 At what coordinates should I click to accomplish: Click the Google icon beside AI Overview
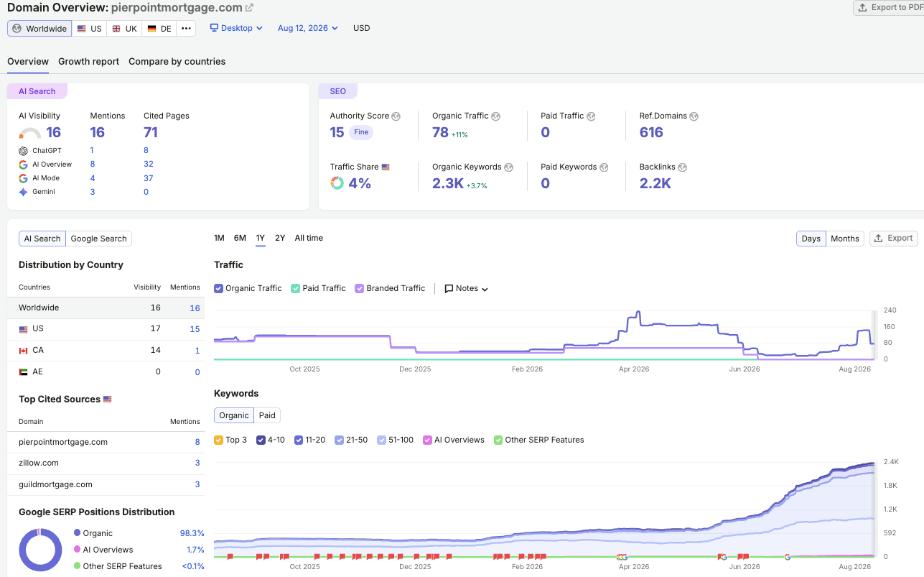[x=24, y=165]
